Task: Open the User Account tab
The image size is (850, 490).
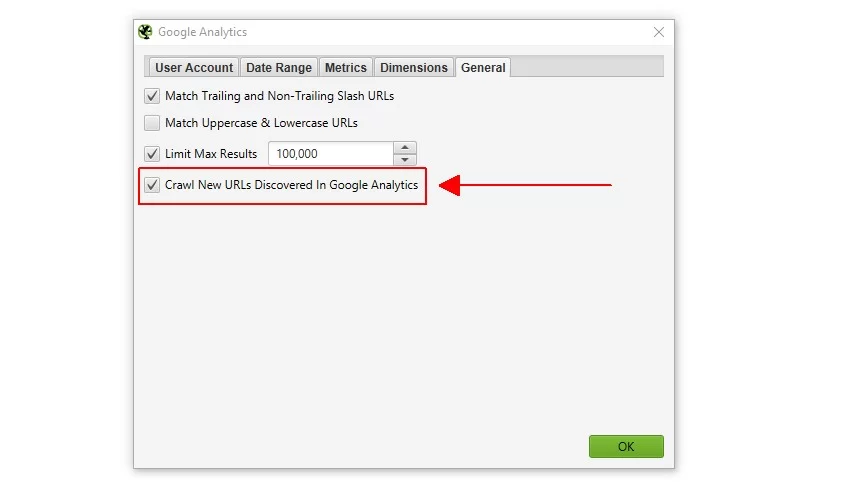Action: 194,68
